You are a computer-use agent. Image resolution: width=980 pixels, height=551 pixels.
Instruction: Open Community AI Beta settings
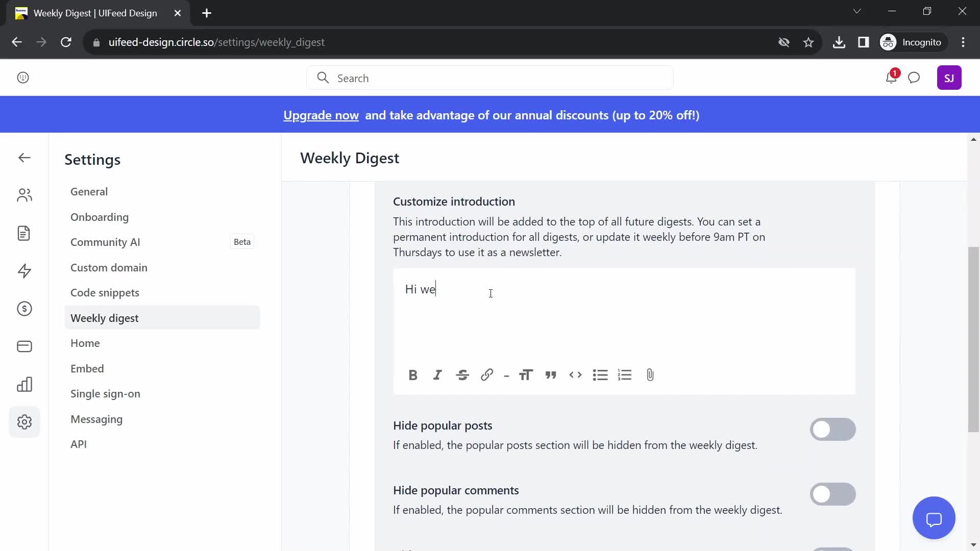tap(105, 241)
